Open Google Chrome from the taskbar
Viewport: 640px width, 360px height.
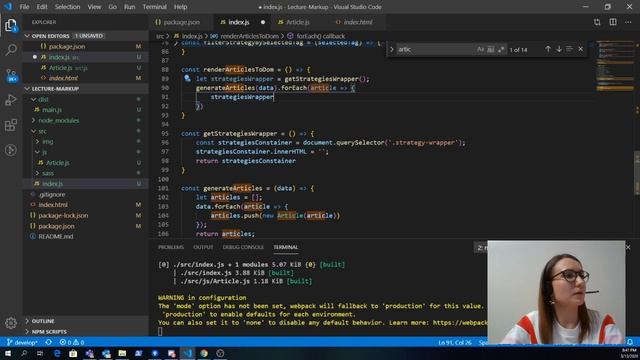[204, 353]
